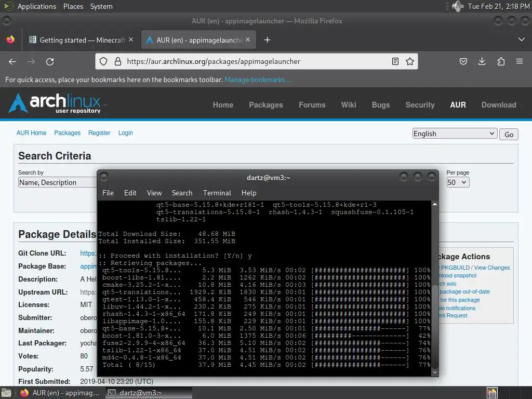The image size is (532, 399).
Task: Click the volume speaker icon in top panel
Action: [x=458, y=6]
